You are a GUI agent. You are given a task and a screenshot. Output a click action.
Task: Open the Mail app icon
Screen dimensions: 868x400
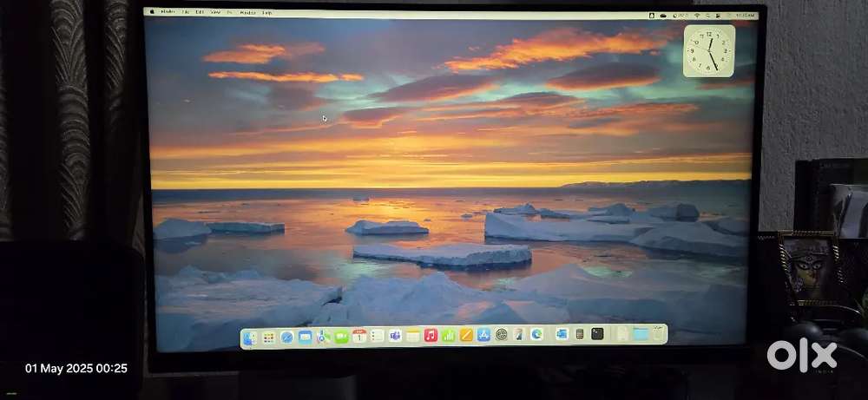305,337
